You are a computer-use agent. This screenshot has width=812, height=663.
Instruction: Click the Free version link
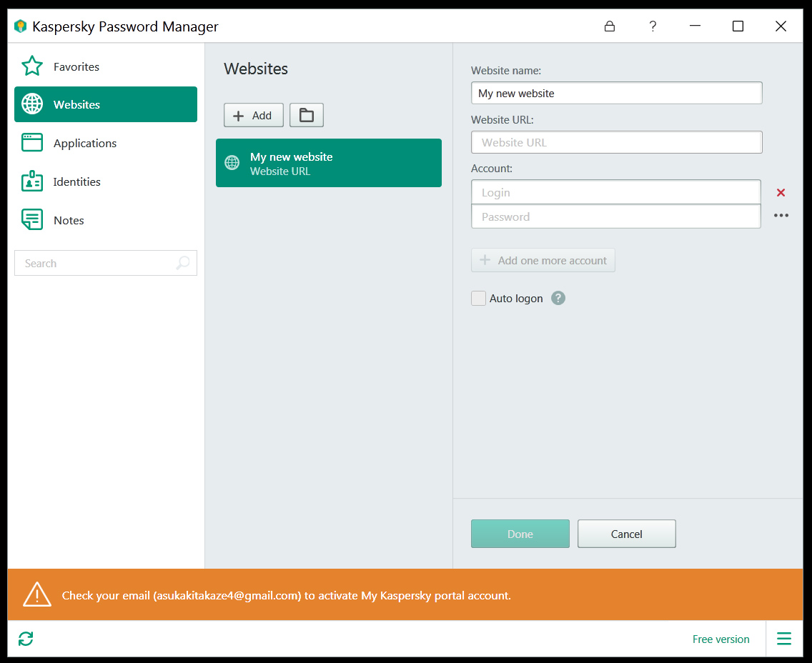pos(721,639)
